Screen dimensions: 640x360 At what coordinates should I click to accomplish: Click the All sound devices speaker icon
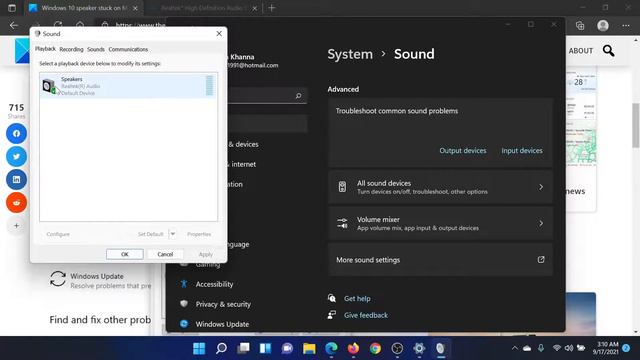pos(342,187)
